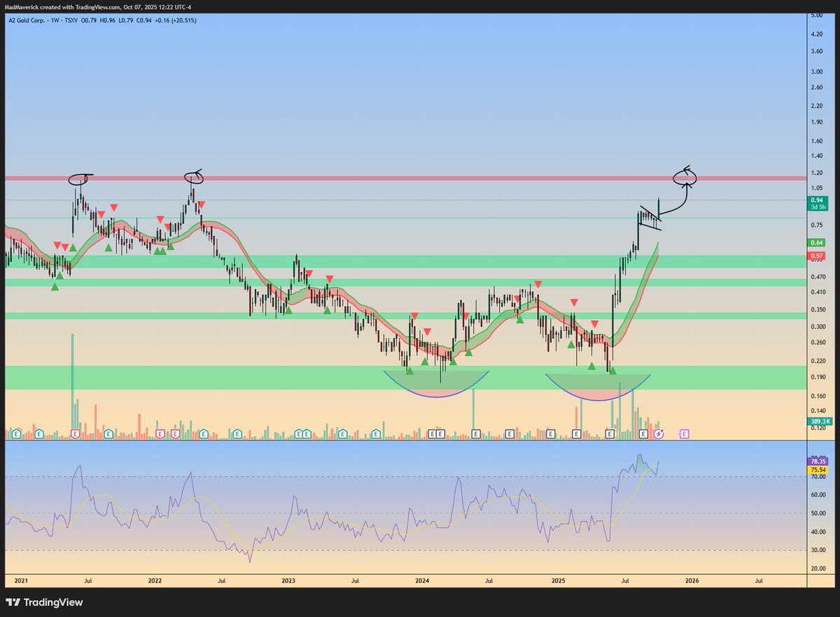Click the 0.140 price axis label

[818, 410]
